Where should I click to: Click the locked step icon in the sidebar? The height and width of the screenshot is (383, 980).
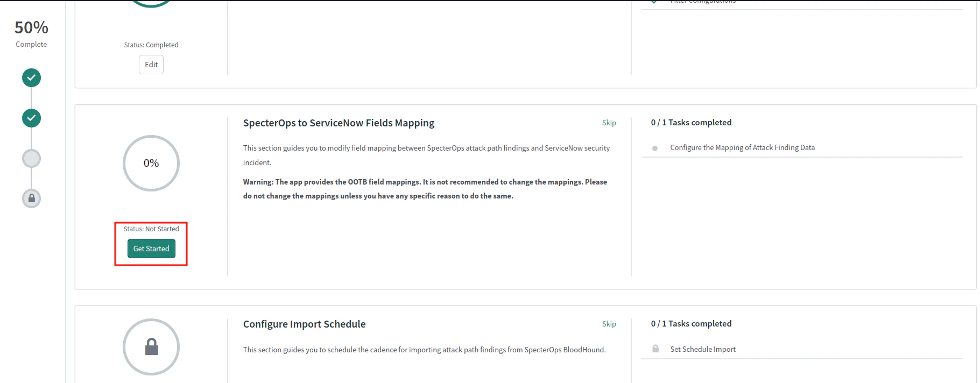(31, 198)
